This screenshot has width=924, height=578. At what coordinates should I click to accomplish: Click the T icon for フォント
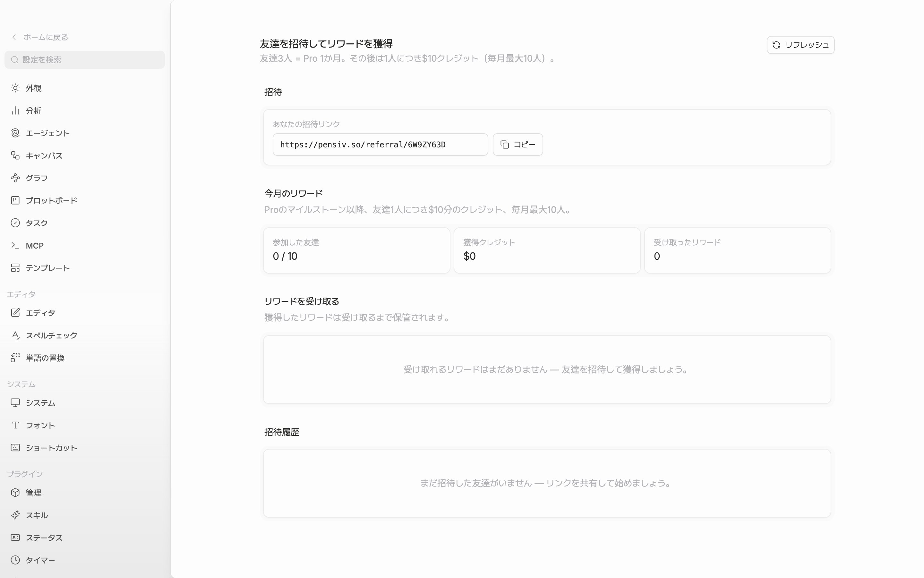click(15, 425)
